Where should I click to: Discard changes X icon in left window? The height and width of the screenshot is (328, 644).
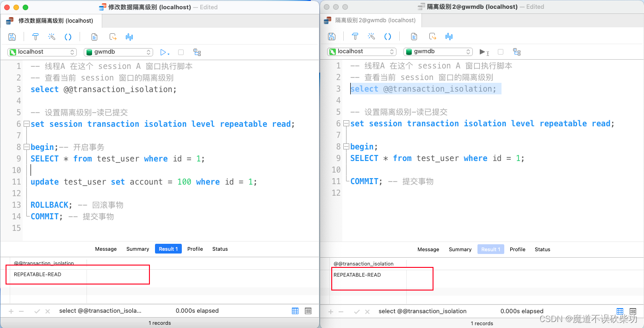[x=47, y=311]
